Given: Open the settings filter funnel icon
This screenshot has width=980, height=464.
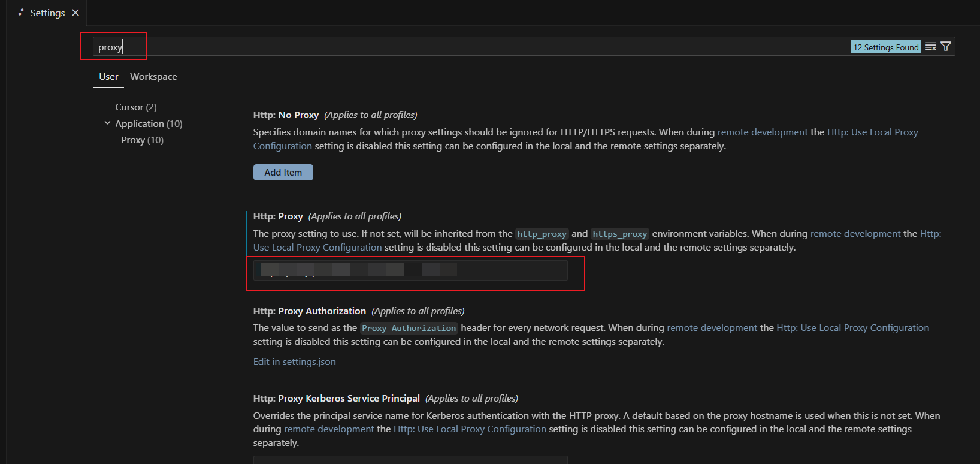Looking at the screenshot, I should (946, 47).
